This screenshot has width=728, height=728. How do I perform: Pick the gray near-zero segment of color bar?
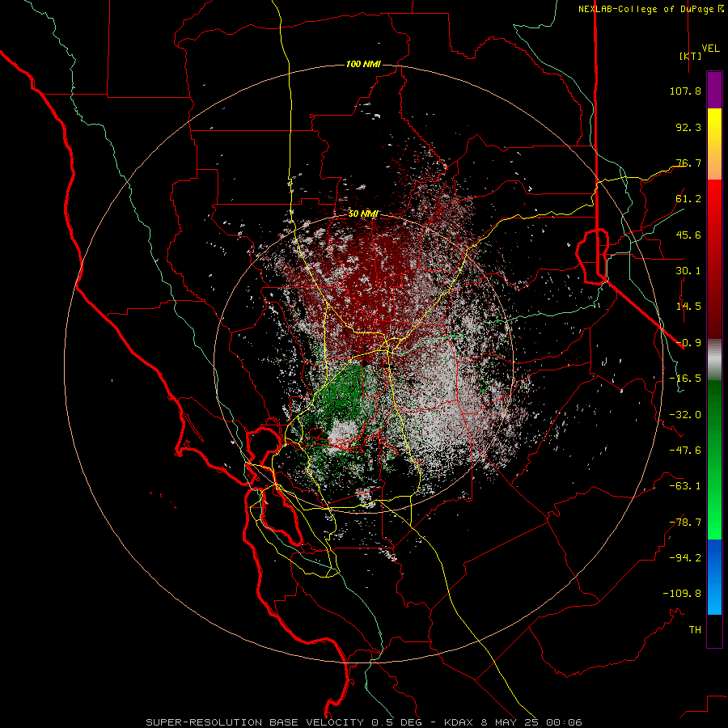click(x=714, y=360)
